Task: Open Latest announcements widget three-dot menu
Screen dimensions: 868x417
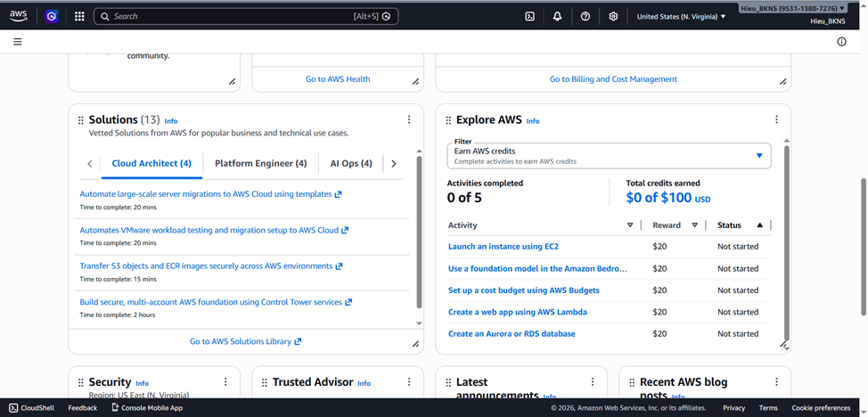Action: tap(593, 381)
